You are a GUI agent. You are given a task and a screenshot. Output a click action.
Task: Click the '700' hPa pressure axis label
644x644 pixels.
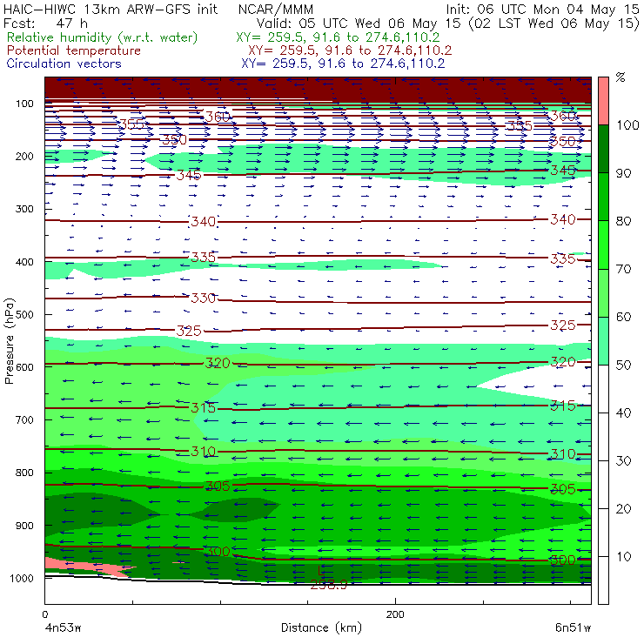tap(24, 419)
